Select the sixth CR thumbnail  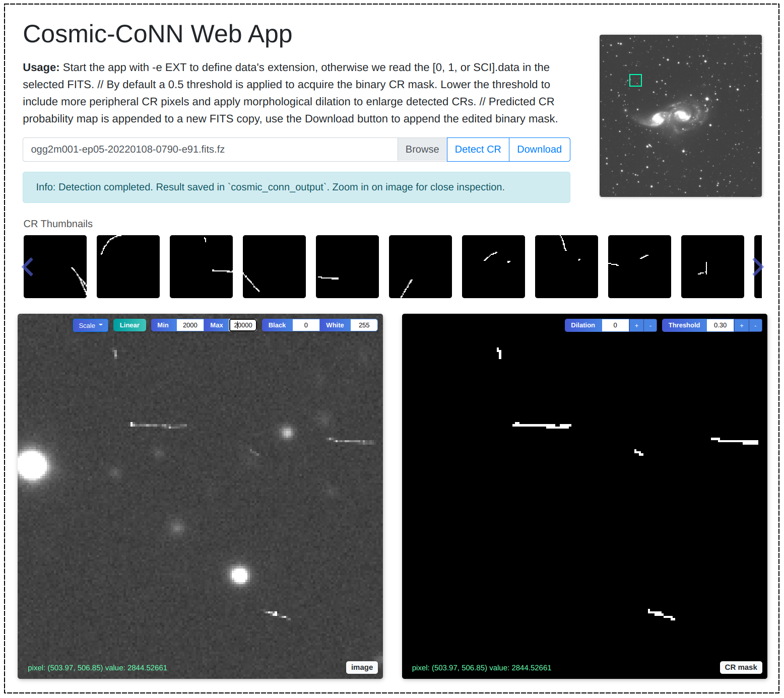[420, 266]
